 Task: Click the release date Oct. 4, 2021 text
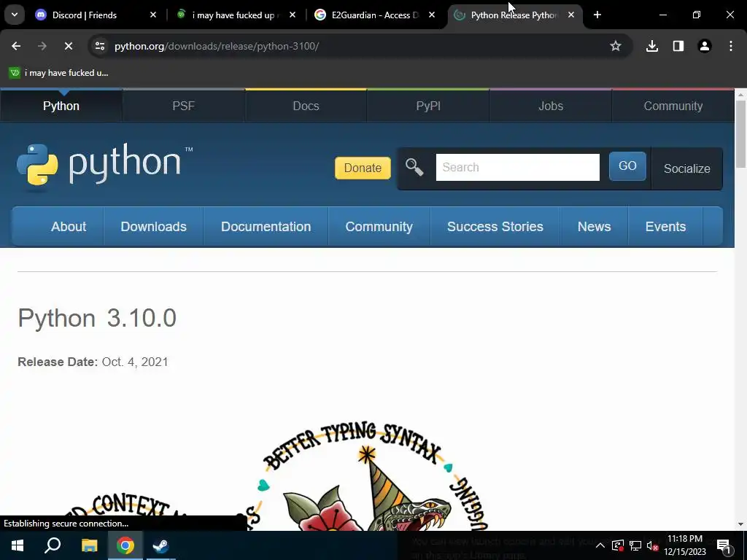tap(135, 362)
